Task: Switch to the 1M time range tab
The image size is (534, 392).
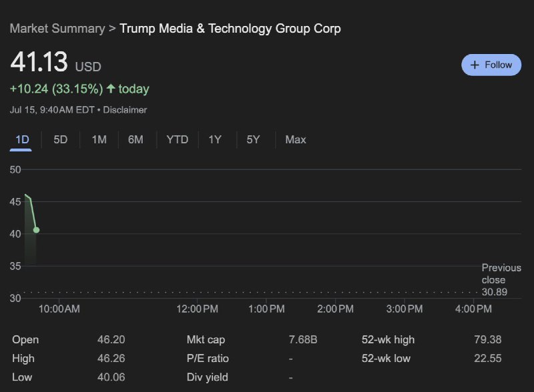Action: tap(99, 139)
